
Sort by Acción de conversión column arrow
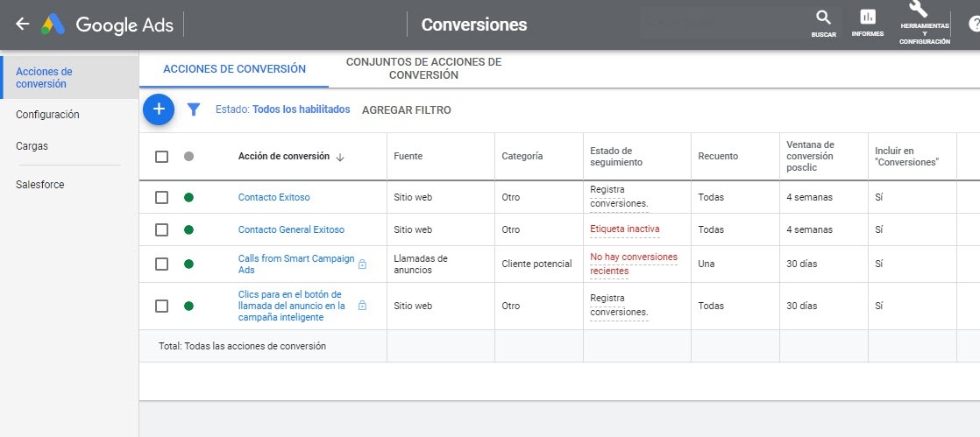click(x=340, y=157)
